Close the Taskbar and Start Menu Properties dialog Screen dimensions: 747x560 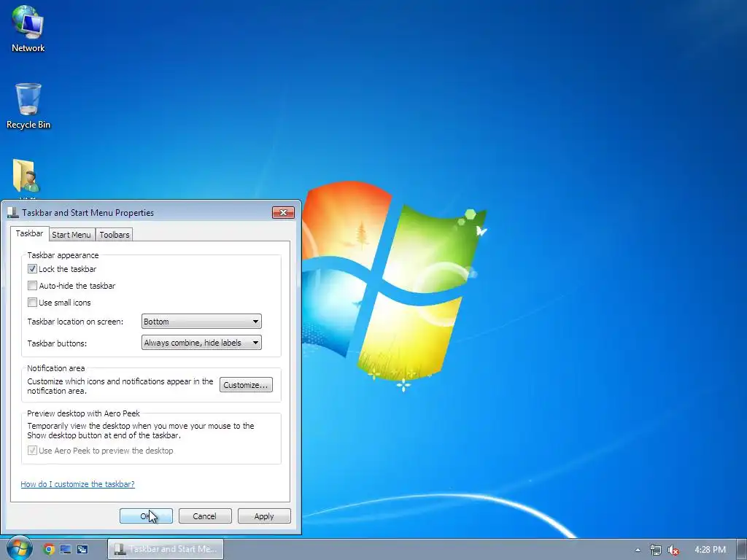pyautogui.click(x=283, y=212)
